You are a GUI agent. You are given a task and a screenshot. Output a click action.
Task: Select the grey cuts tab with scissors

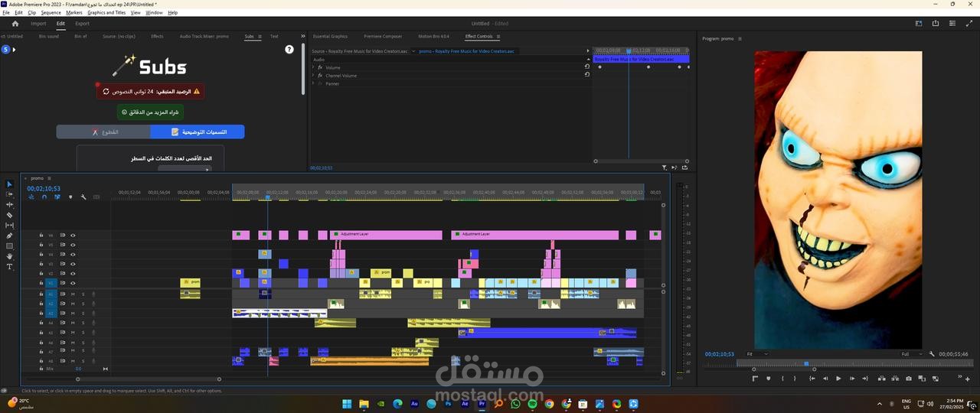[103, 132]
